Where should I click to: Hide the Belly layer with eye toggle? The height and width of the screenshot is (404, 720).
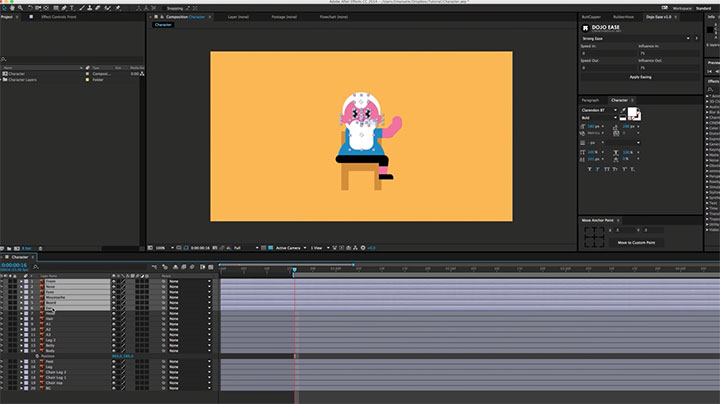tap(2, 345)
